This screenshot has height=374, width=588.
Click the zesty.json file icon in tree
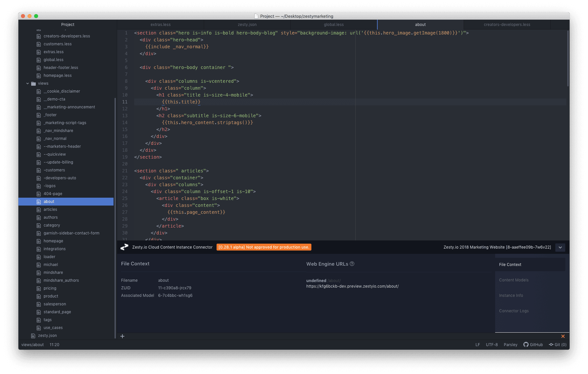33,336
